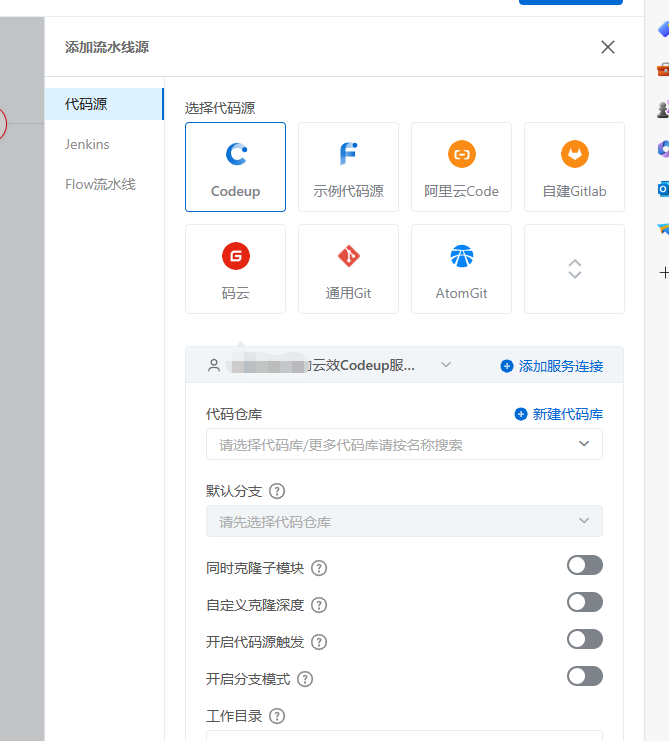Expand more code source options card
The width and height of the screenshot is (669, 741).
tap(575, 269)
